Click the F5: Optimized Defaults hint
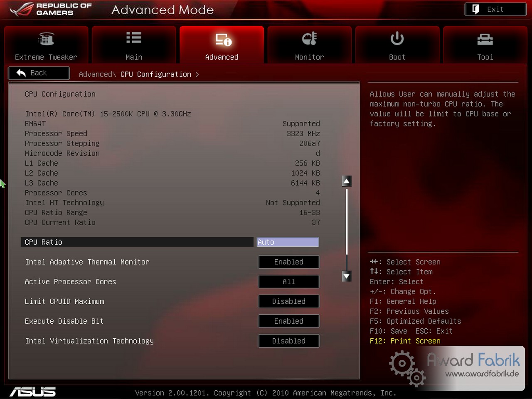This screenshot has width=532, height=399. click(415, 321)
